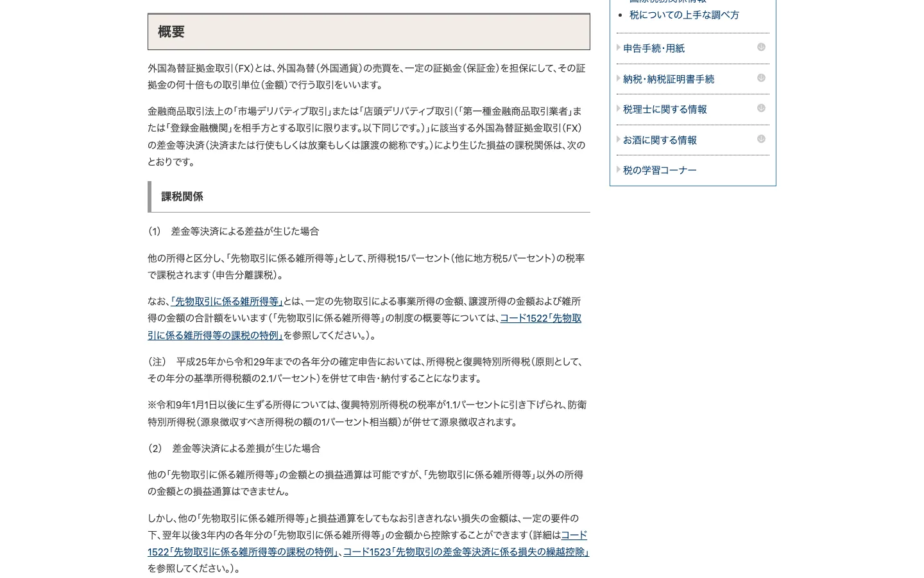Click the triangle bullet beside 納税・納税証明書手続
Image resolution: width=924 pixels, height=578 pixels.
pyautogui.click(x=619, y=78)
